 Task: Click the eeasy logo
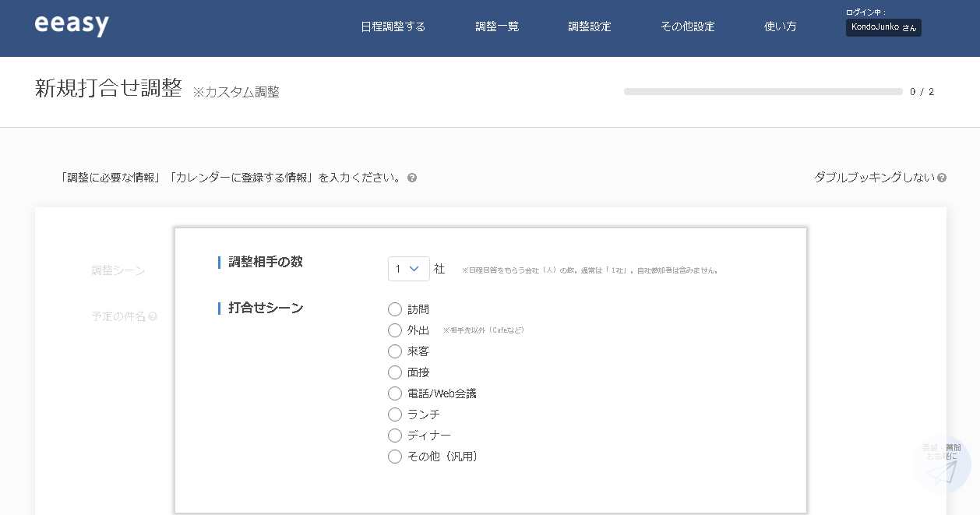coord(72,25)
